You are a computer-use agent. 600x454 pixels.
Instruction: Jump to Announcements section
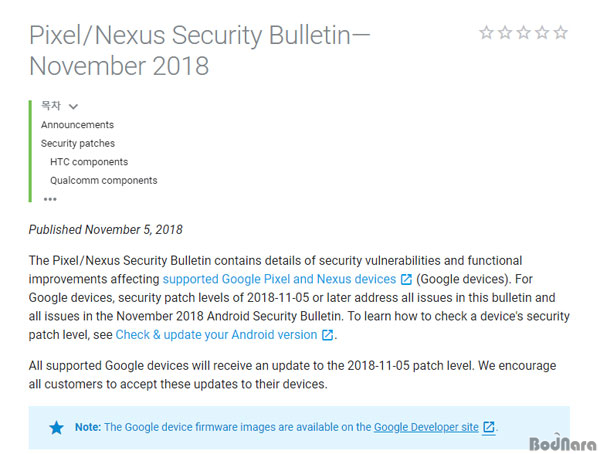click(x=77, y=125)
